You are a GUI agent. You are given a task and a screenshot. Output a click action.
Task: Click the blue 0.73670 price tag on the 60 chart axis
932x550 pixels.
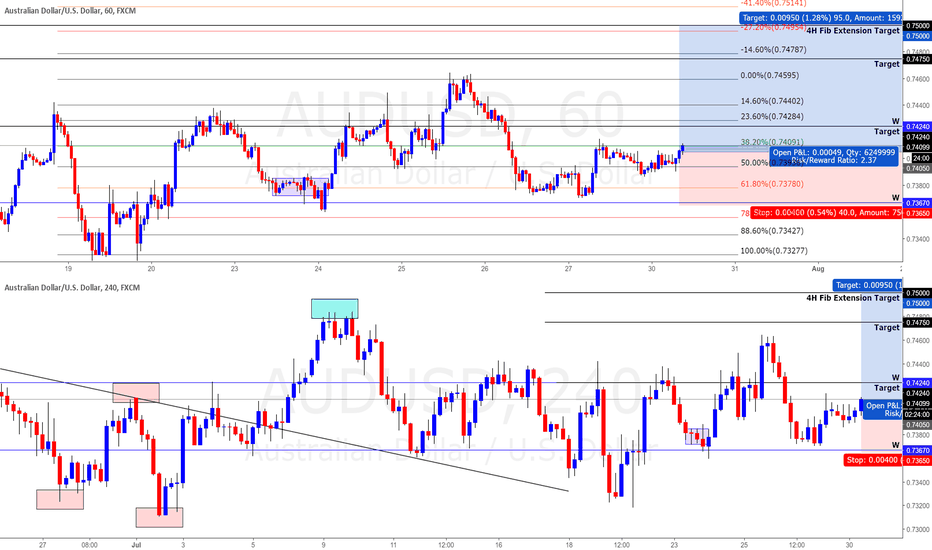tap(917, 203)
